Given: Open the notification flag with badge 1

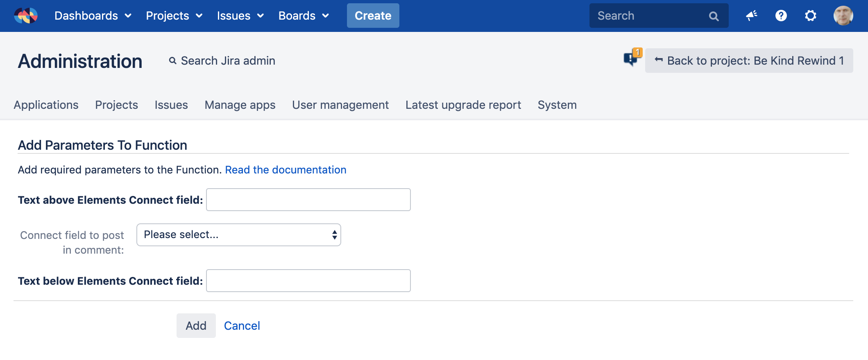Looking at the screenshot, I should [632, 59].
